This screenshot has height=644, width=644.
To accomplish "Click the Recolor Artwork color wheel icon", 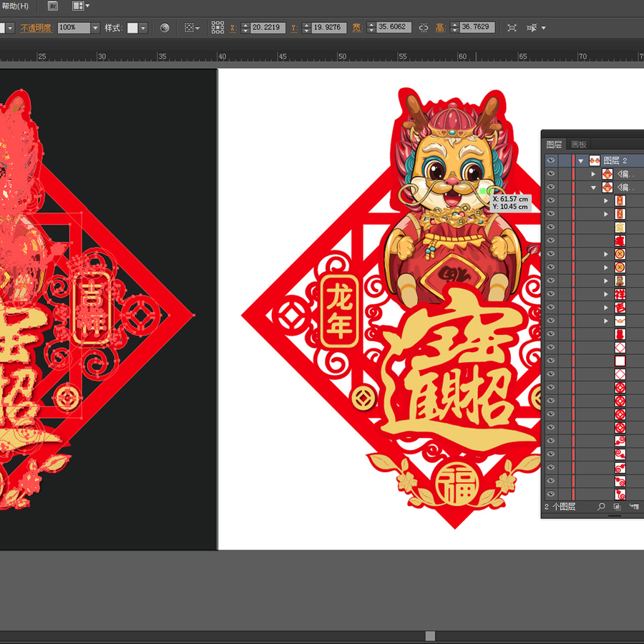I will click(x=165, y=27).
